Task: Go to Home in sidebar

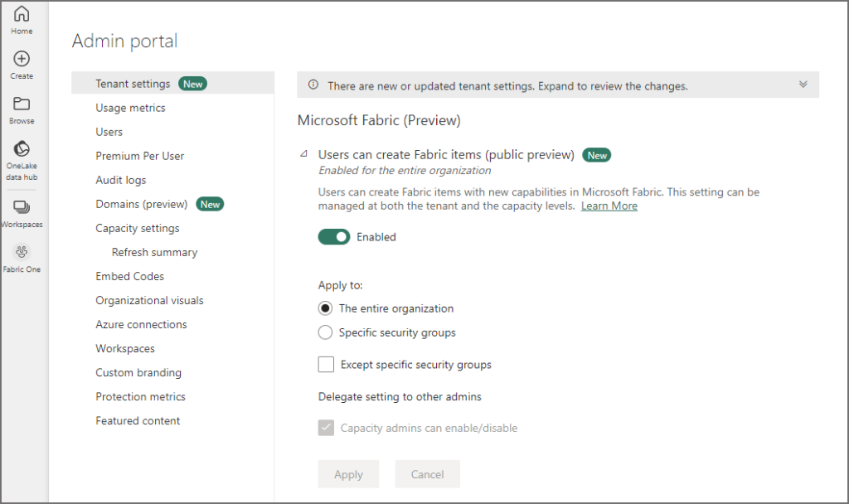Action: pyautogui.click(x=22, y=20)
